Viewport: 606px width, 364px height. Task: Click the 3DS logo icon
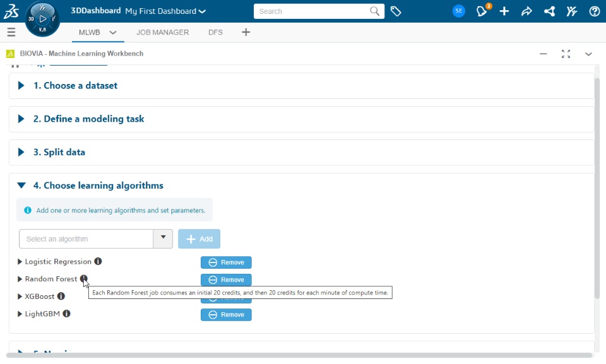[x=11, y=11]
